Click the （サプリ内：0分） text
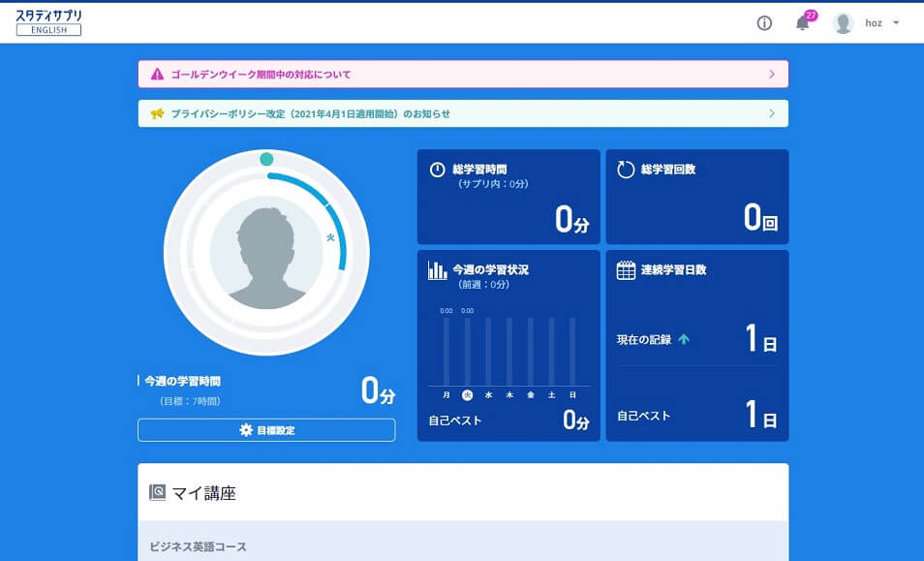Image resolution: width=924 pixels, height=561 pixels. [x=493, y=184]
